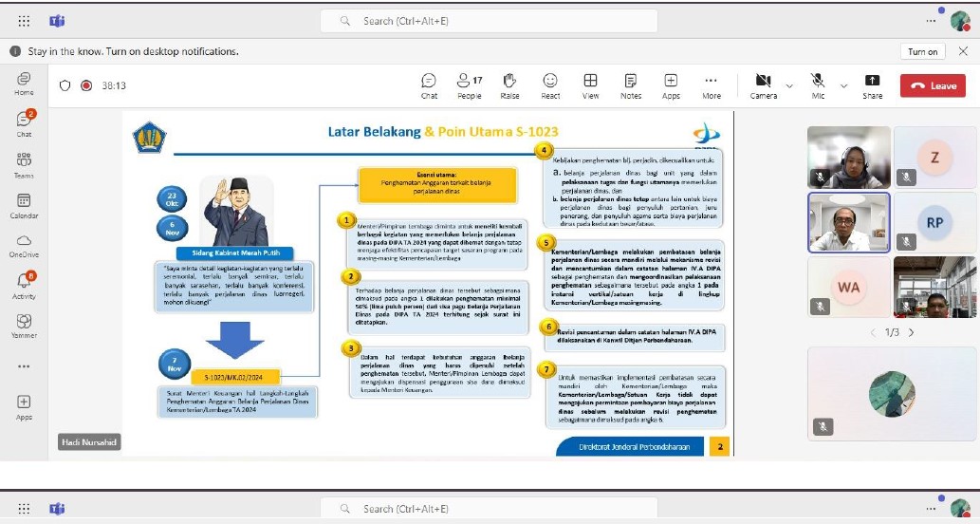This screenshot has height=524, width=980.
Task: Expand camera options dropdown arrow
Action: (x=789, y=86)
